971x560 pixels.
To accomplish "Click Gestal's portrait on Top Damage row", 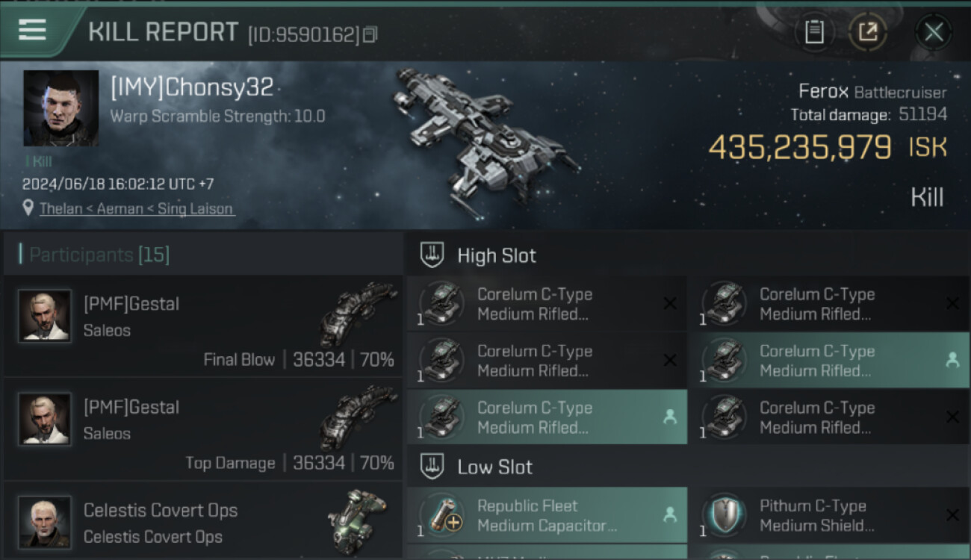I will tap(45, 420).
